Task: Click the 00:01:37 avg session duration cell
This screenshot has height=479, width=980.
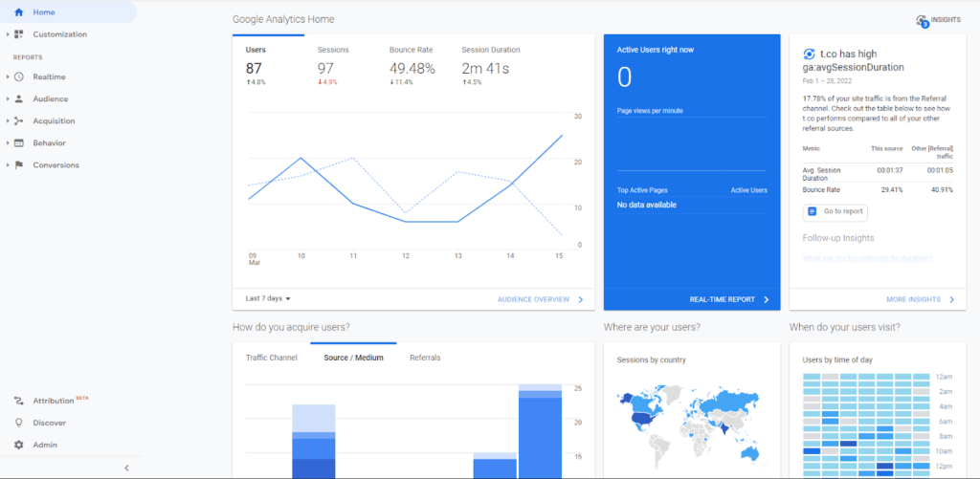Action: pyautogui.click(x=890, y=170)
